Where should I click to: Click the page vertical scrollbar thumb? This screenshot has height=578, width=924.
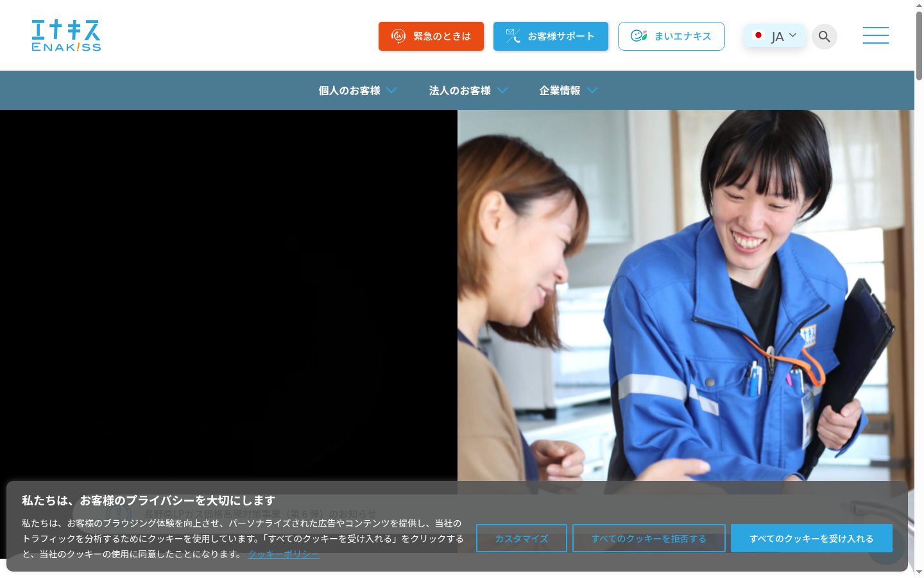click(919, 45)
